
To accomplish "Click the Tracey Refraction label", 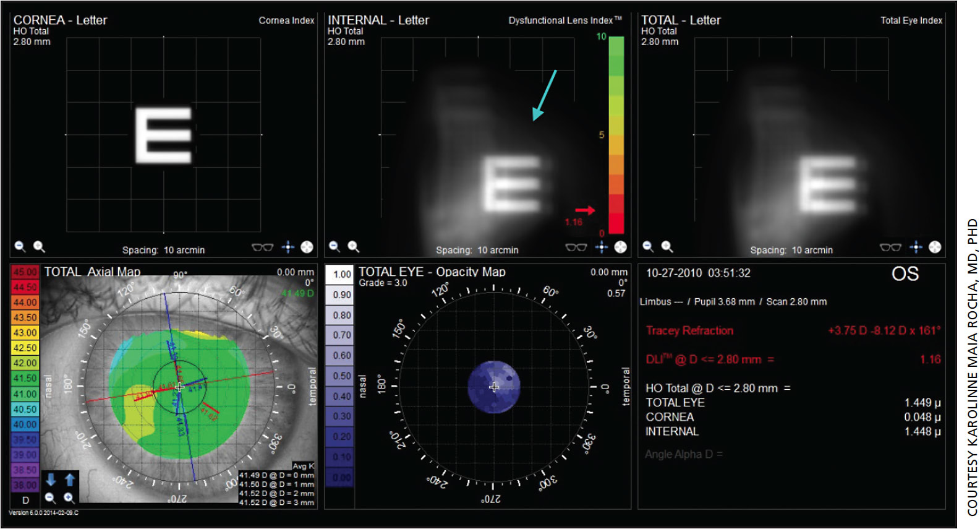I will (689, 330).
